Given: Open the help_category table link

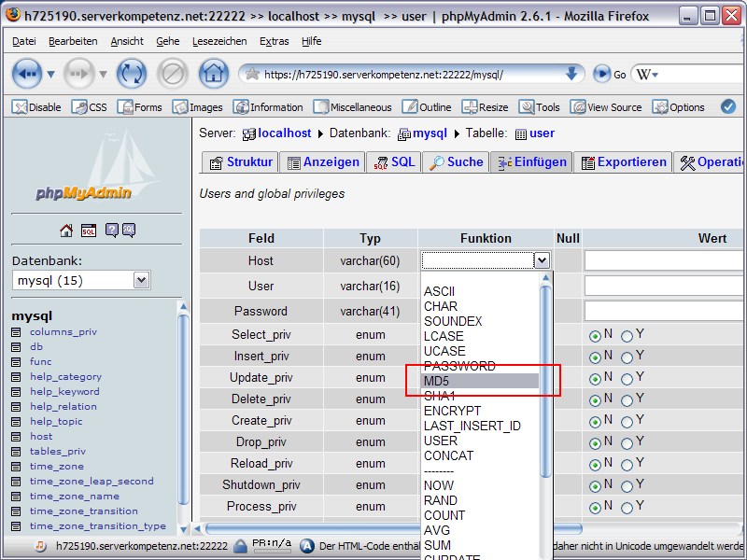Looking at the screenshot, I should pos(65,377).
